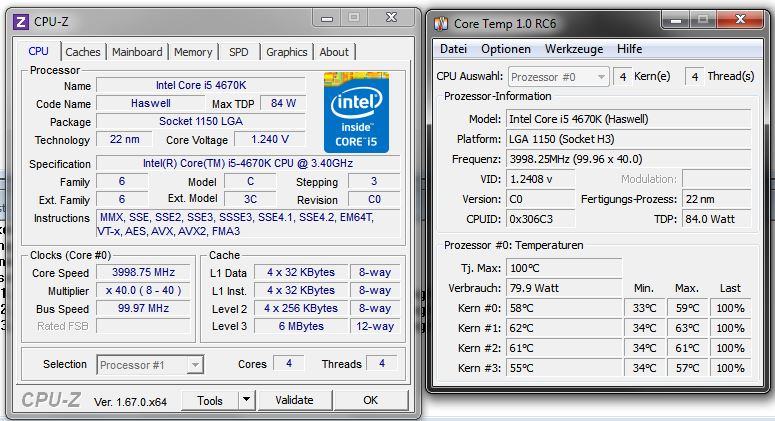Open the Mainboard tab in CPU-Z
Screen dimensions: 775x421
coord(137,52)
